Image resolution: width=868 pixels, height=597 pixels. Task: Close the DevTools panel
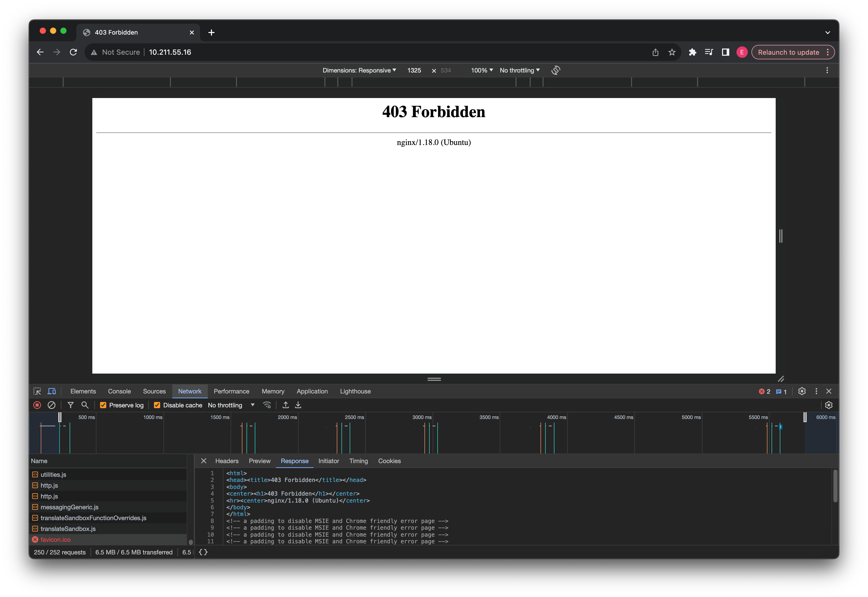point(828,391)
